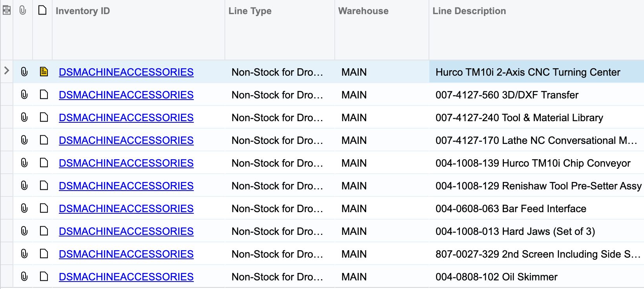Open attachments for Renishaw Tool Pre-Setter row
The height and width of the screenshot is (289, 644).
point(24,185)
